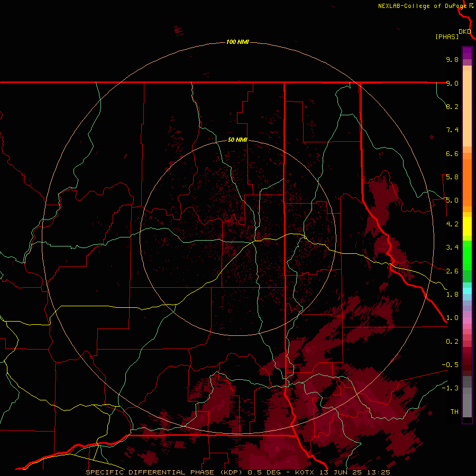Pick the yellow band of the color bar
Image resolution: width=476 pixels, height=476 pixels.
pos(467,226)
